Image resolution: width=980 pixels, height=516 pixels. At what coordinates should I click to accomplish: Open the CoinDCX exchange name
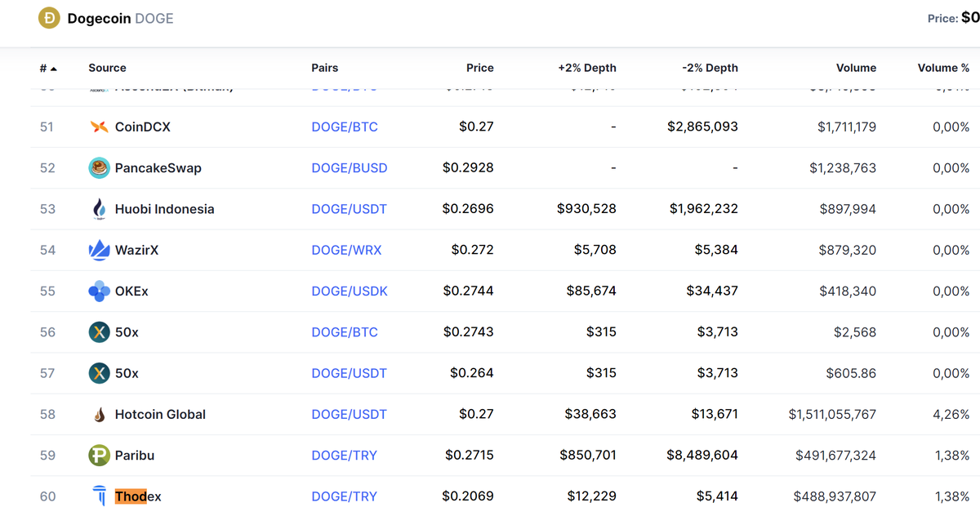pos(143,127)
